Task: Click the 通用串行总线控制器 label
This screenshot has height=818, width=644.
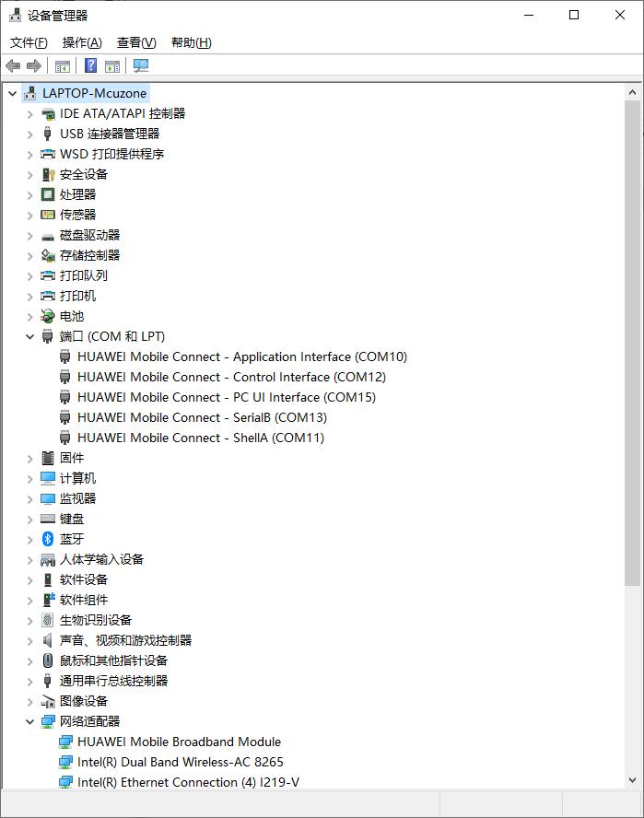Action: coord(113,681)
